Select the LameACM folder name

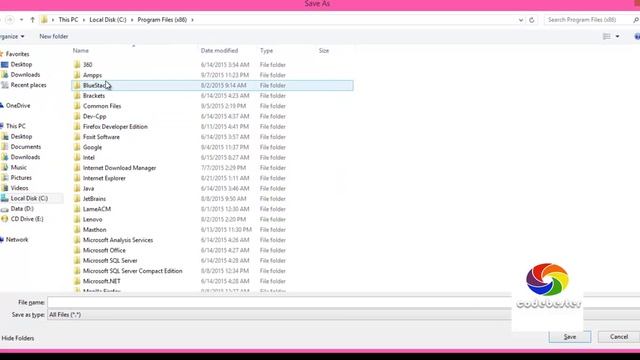pyautogui.click(x=97, y=209)
